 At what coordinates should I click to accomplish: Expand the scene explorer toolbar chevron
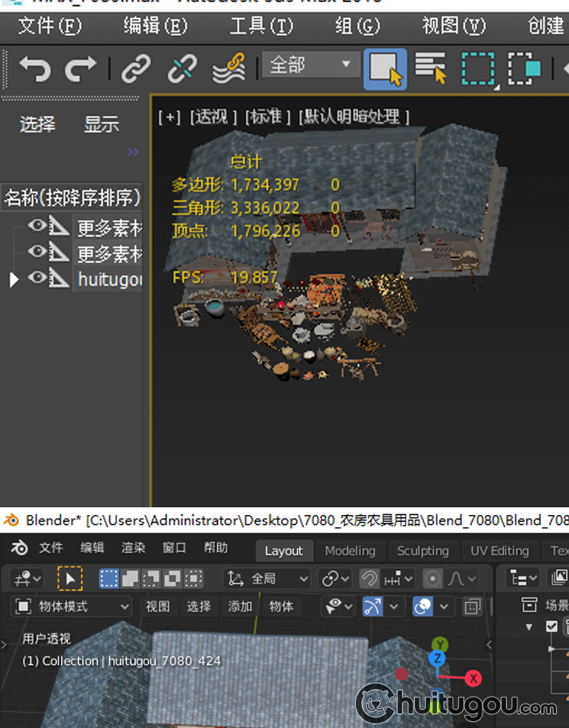(x=133, y=152)
